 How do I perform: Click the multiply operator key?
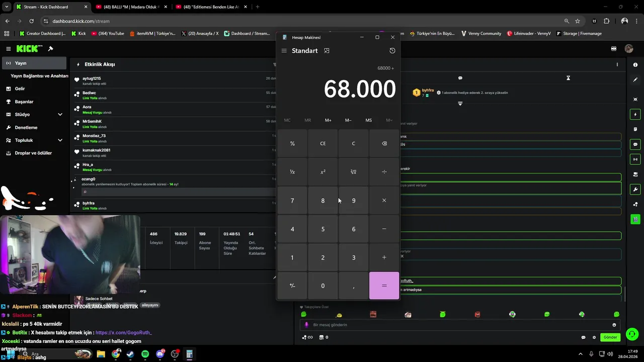384,201
